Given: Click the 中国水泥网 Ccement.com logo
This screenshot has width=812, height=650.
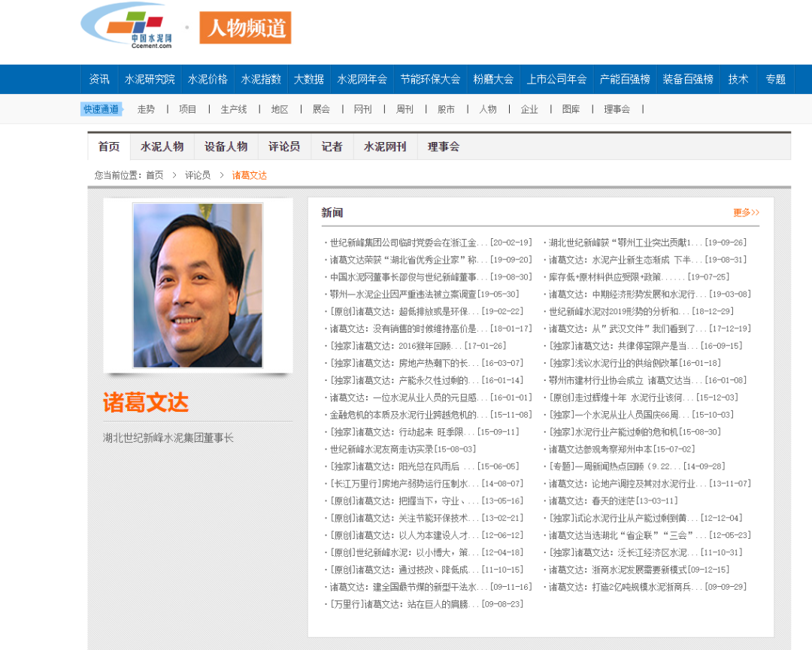Looking at the screenshot, I should coord(126,26).
